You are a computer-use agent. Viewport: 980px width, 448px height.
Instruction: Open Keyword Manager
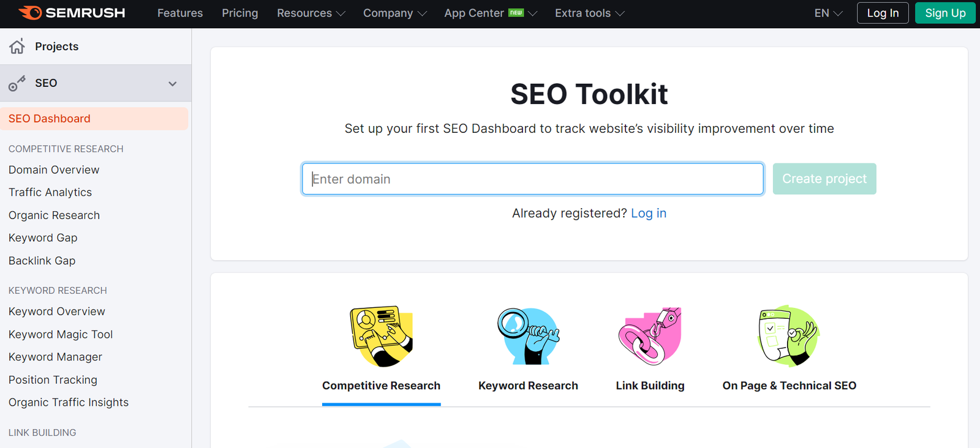coord(55,357)
